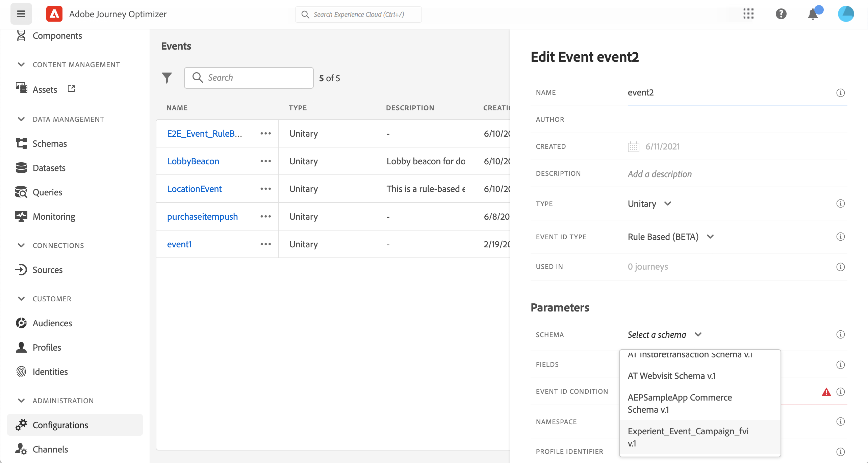Choose AT Webvisit Schema v.1 option
Screen dimensions: 868x463
[671, 376]
